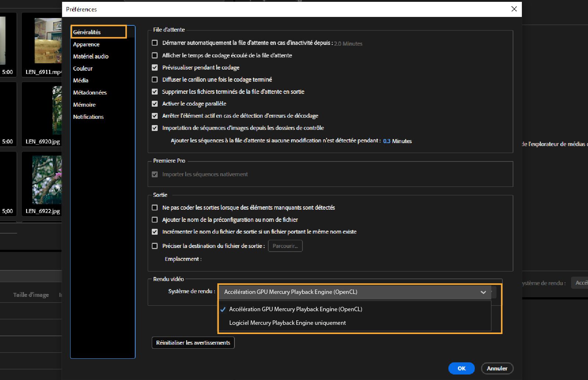Enable 'Préciser la destination du fichier de sortie'

click(155, 246)
